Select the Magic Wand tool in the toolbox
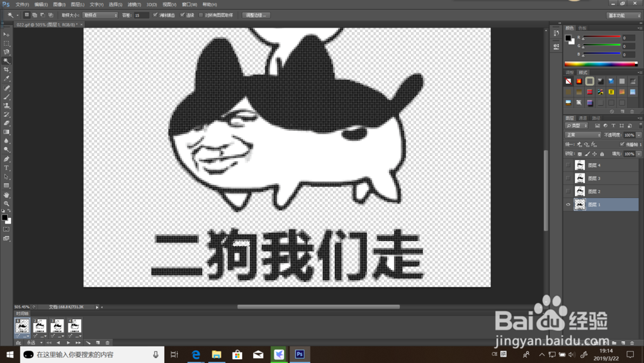The image size is (644, 363). coord(6,61)
